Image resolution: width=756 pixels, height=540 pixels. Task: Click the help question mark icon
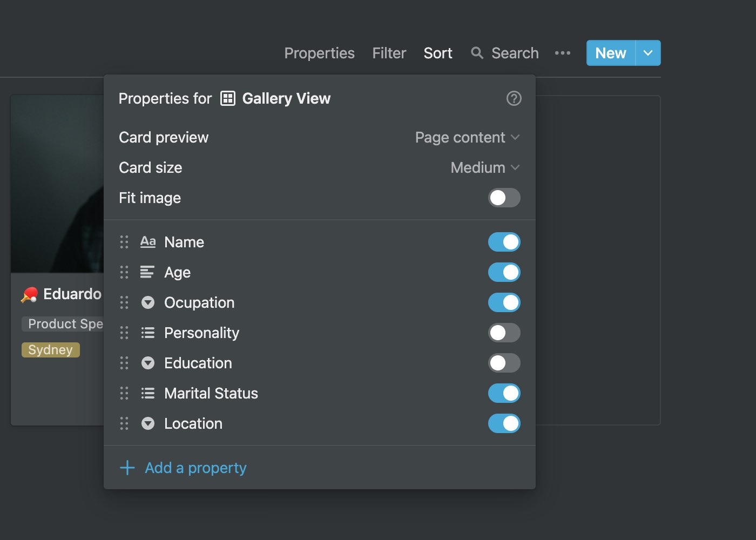click(514, 98)
